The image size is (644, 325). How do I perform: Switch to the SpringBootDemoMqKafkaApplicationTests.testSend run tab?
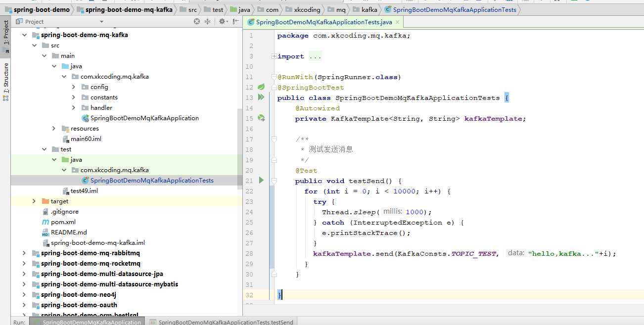[222, 322]
